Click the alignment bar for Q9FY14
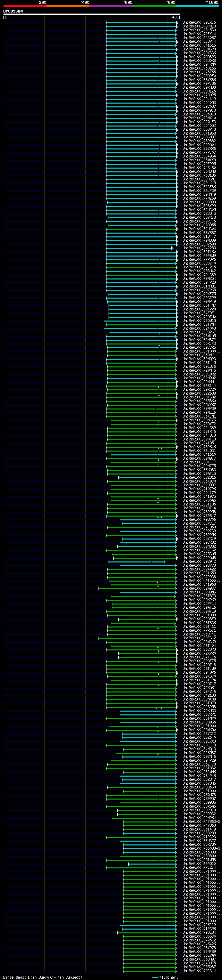Screen dimensions: 222x980 click(x=141, y=34)
